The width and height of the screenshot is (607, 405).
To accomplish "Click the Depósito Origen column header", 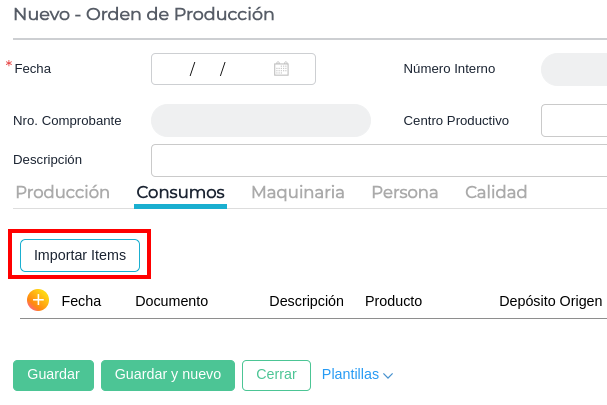I will (550, 301).
